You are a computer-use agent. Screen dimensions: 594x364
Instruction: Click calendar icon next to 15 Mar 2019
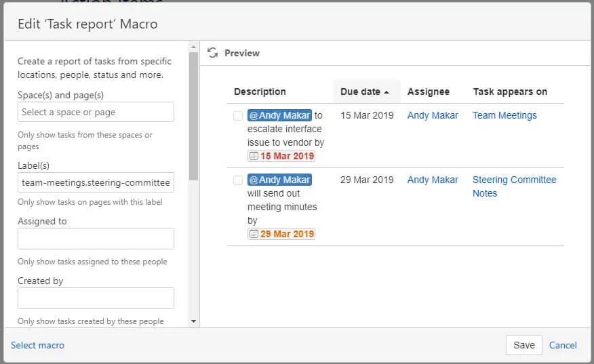pos(254,156)
